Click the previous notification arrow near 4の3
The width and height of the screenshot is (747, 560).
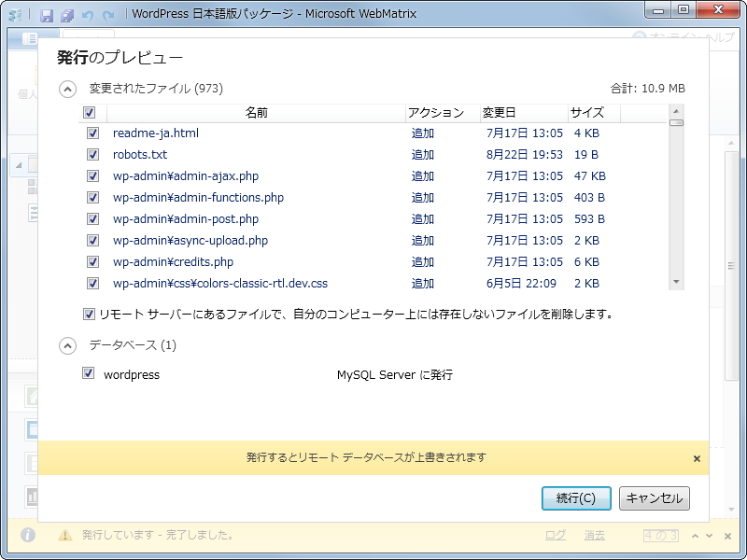coord(696,535)
